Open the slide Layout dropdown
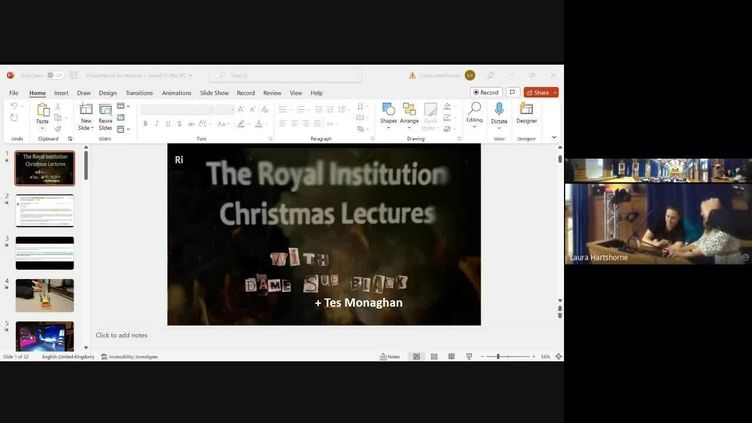 point(123,106)
